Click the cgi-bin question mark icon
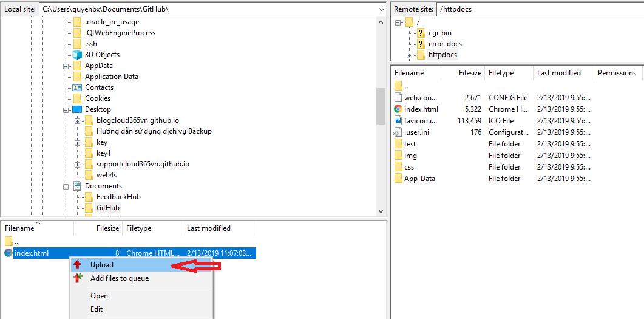This screenshot has height=319, width=644. [421, 33]
